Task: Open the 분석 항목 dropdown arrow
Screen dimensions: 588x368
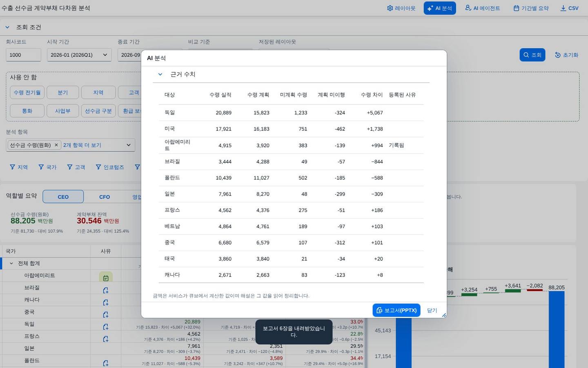Action: click(129, 145)
